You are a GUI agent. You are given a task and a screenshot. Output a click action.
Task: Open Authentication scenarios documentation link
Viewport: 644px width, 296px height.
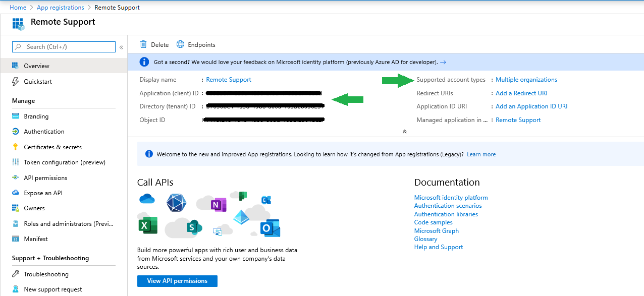coord(448,206)
